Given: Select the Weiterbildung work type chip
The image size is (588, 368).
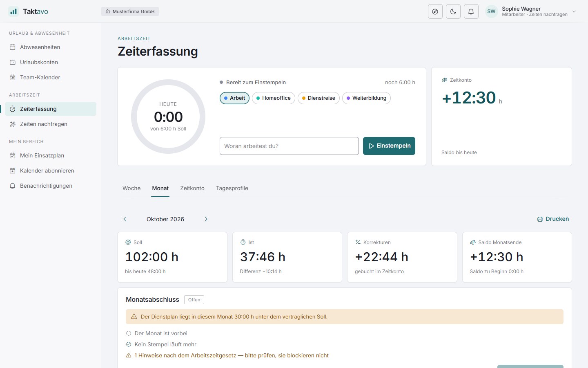Looking at the screenshot, I should pos(366,98).
